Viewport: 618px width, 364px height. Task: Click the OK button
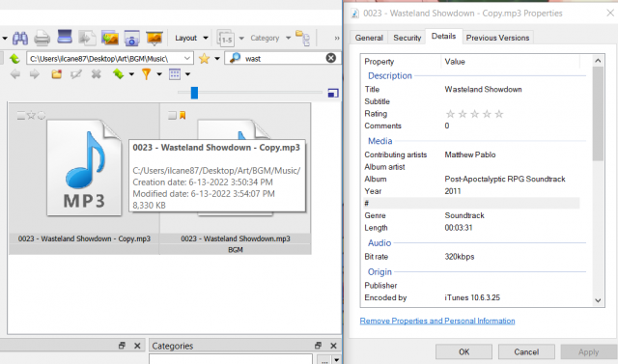463,351
